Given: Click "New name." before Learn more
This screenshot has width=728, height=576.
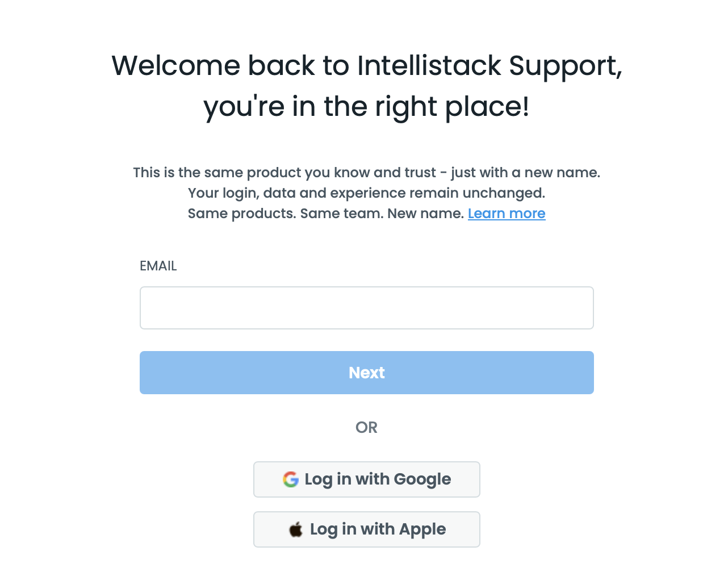Looking at the screenshot, I should click(425, 214).
